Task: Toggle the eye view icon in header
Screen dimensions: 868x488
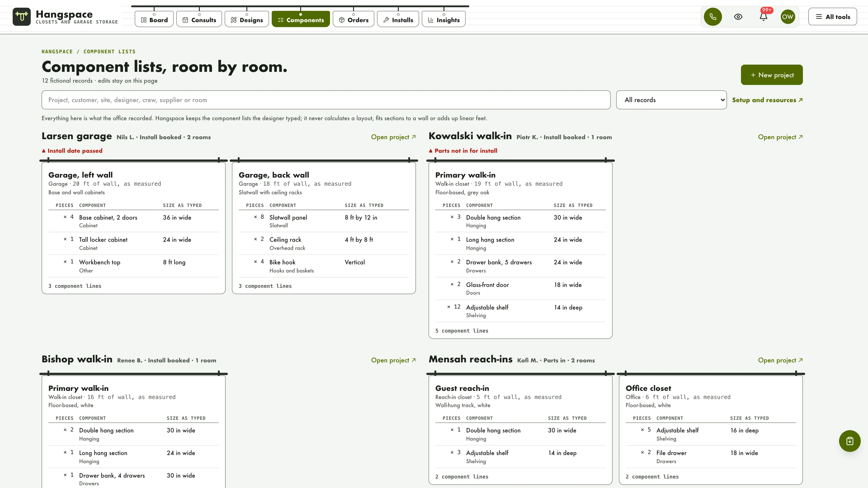Action: 738,16
